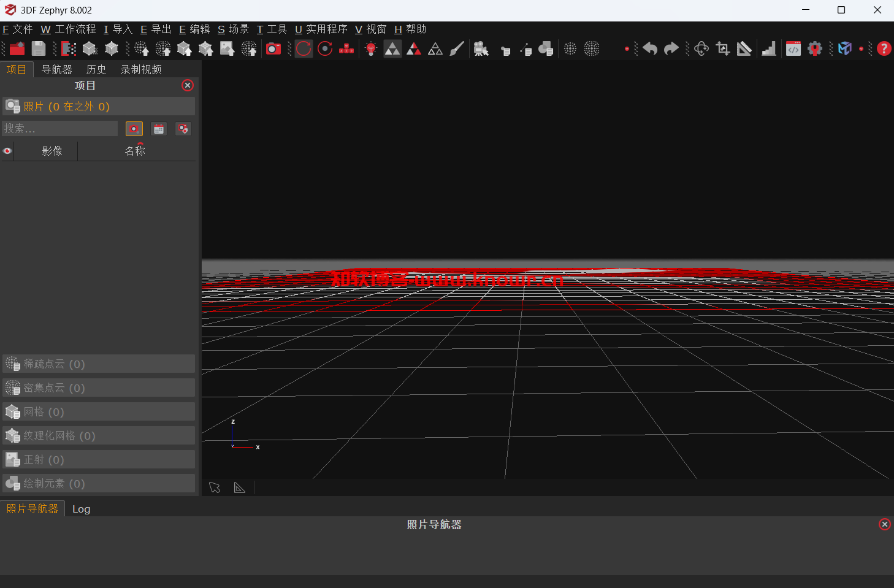Toggle orbit-around-pivot navigation mode
Image resolution: width=894 pixels, height=588 pixels.
click(325, 49)
